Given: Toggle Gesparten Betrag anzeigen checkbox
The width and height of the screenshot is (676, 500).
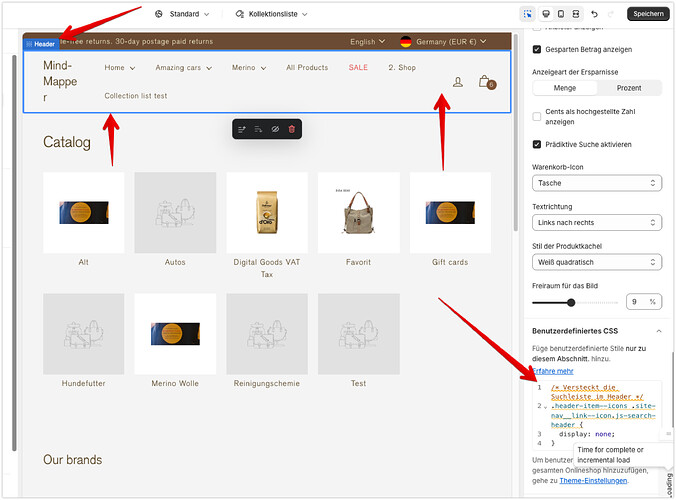Looking at the screenshot, I should tap(537, 50).
